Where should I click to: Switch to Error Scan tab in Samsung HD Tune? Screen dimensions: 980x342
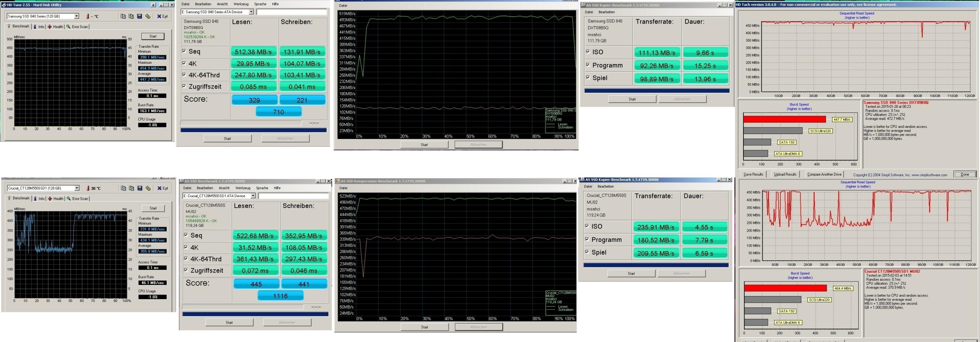pyautogui.click(x=77, y=27)
